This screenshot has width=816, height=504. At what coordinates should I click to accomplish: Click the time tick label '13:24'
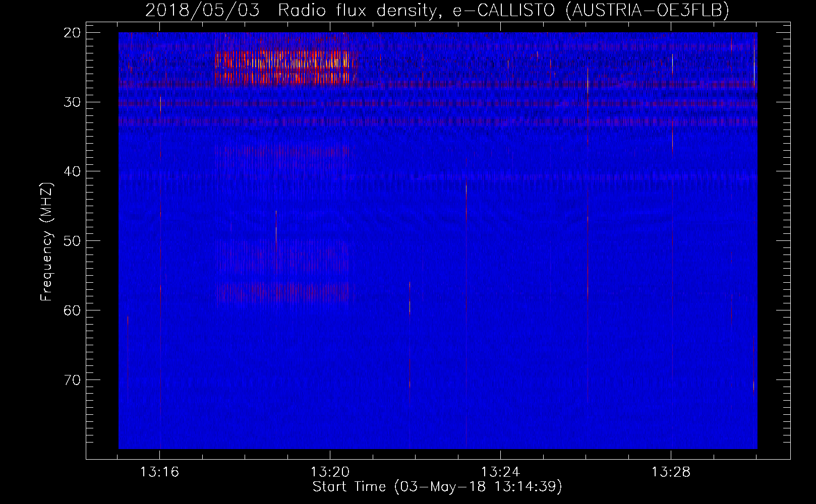coord(500,472)
